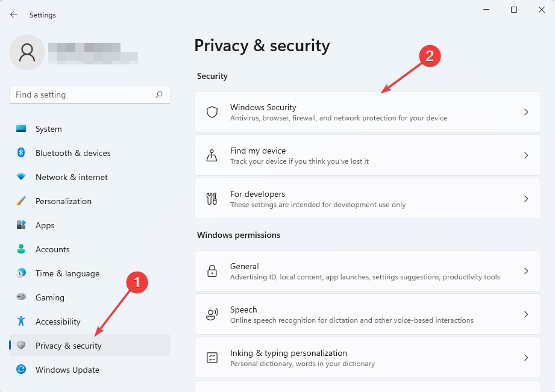Select the Network & internet wifi icon
This screenshot has width=555, height=392.
point(21,177)
